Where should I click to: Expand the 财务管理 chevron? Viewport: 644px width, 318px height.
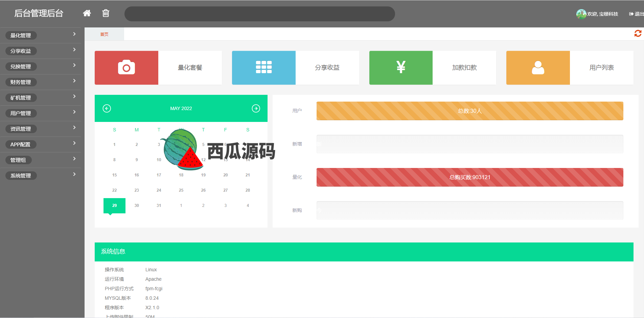(x=74, y=81)
